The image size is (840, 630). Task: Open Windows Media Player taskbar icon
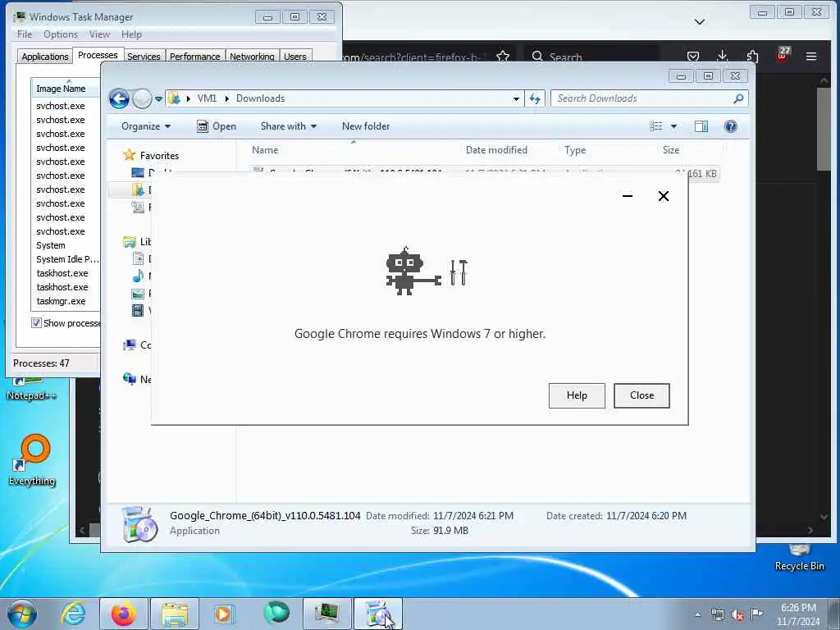tap(225, 614)
